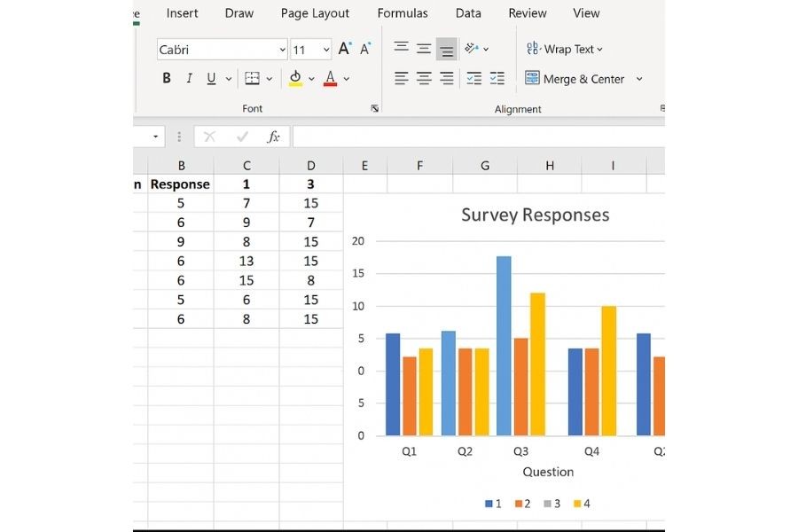798x532 pixels.
Task: Toggle Align Right for cell text
Action: point(446,78)
